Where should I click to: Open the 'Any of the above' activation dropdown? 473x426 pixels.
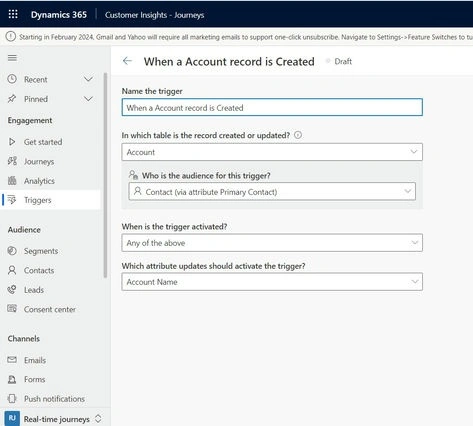pos(272,243)
